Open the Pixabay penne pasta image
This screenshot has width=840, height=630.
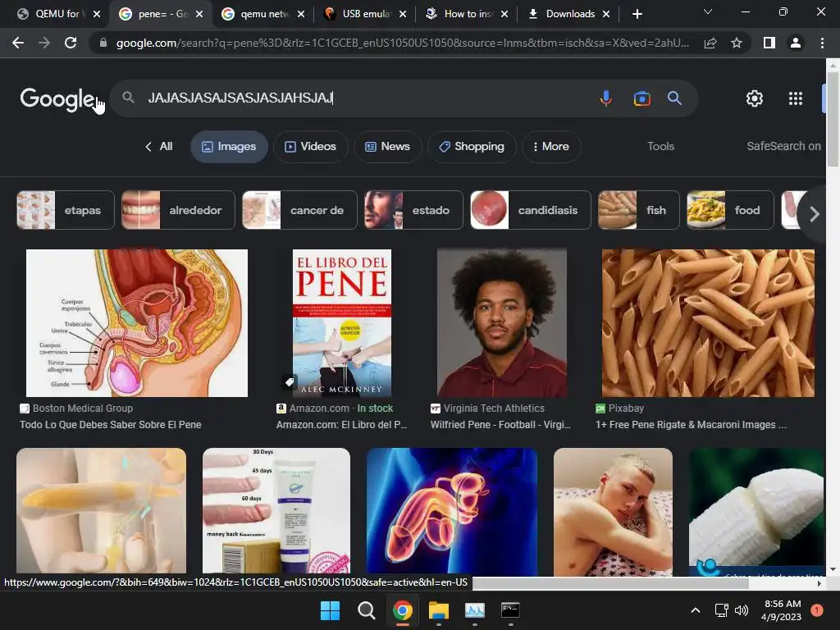[x=708, y=323]
